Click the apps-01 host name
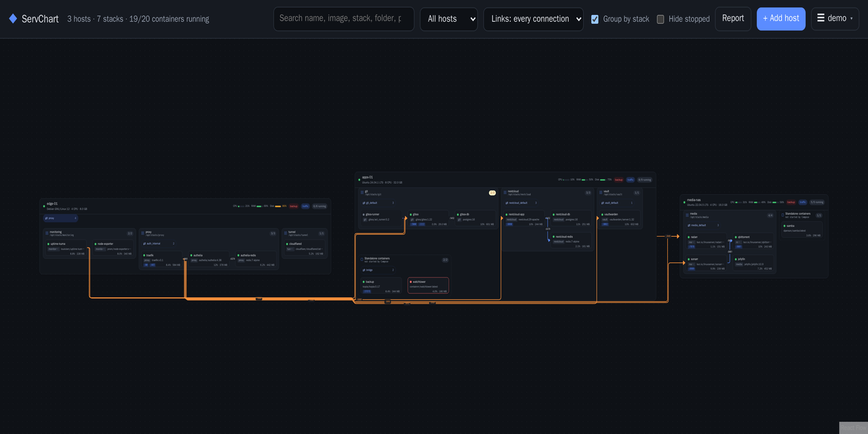The height and width of the screenshot is (434, 868). pos(366,177)
